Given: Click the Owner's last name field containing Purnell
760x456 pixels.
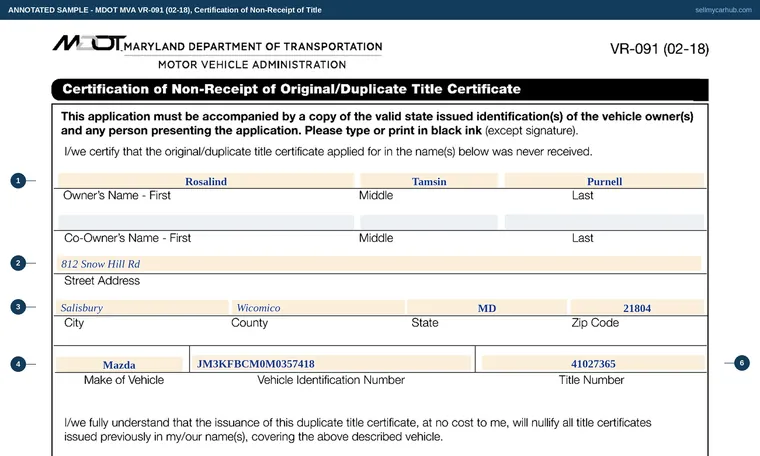Looking at the screenshot, I should click(x=604, y=180).
